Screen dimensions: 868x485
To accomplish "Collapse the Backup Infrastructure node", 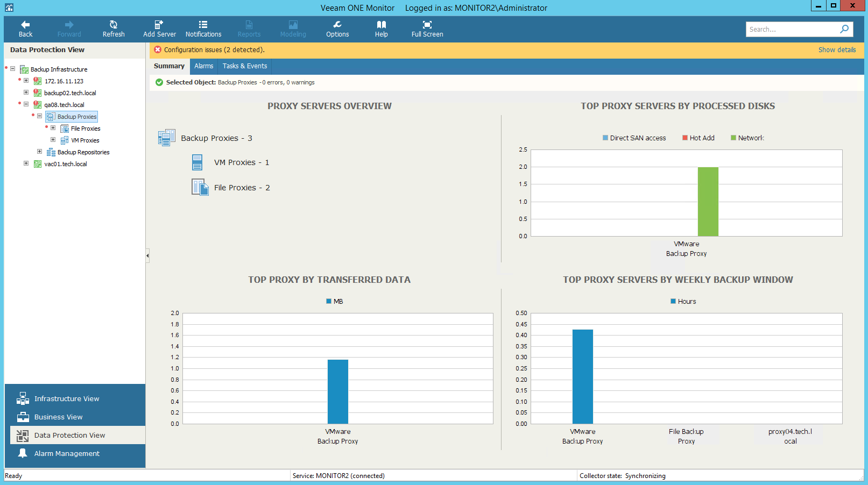I will tap(12, 69).
